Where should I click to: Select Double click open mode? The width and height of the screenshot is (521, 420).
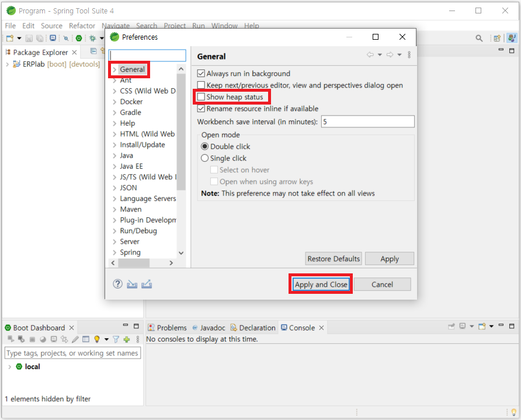pos(204,147)
